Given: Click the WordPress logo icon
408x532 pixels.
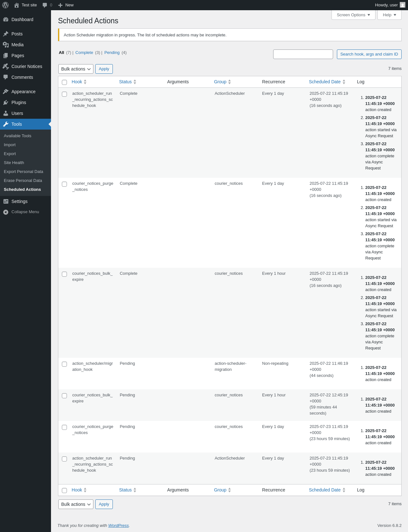Looking at the screenshot, I should pyautogui.click(x=5, y=5).
